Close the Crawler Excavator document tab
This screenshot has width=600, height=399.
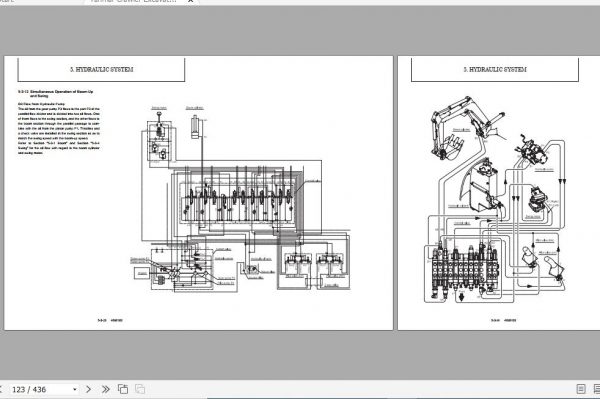(191, 1)
